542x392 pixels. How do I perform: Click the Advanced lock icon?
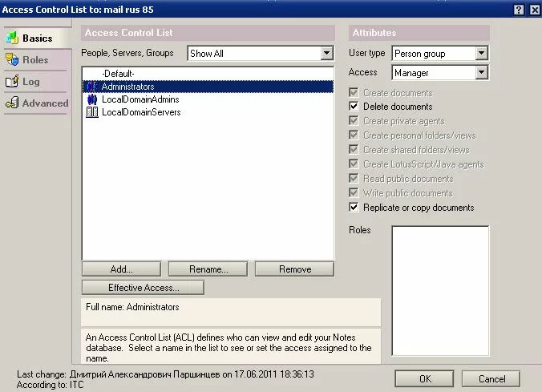pyautogui.click(x=11, y=103)
